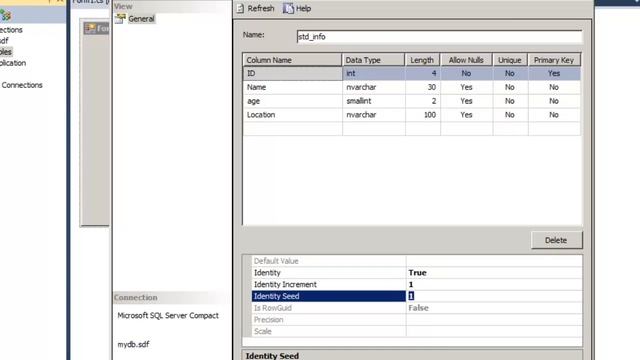Select the General view page
Viewport: 640px width, 360px height.
click(141, 19)
